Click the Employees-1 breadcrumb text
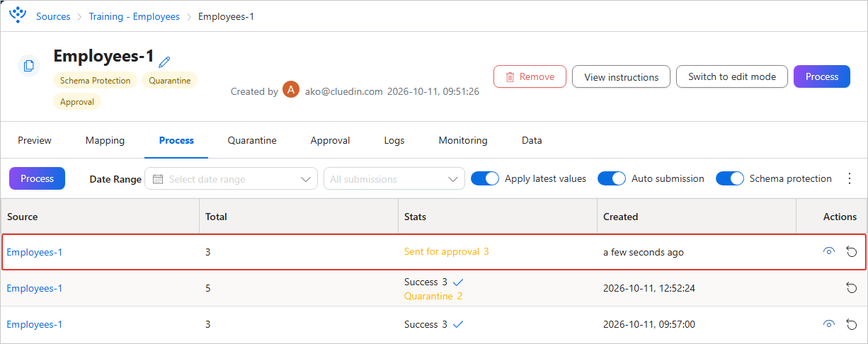The image size is (868, 344). tap(226, 16)
